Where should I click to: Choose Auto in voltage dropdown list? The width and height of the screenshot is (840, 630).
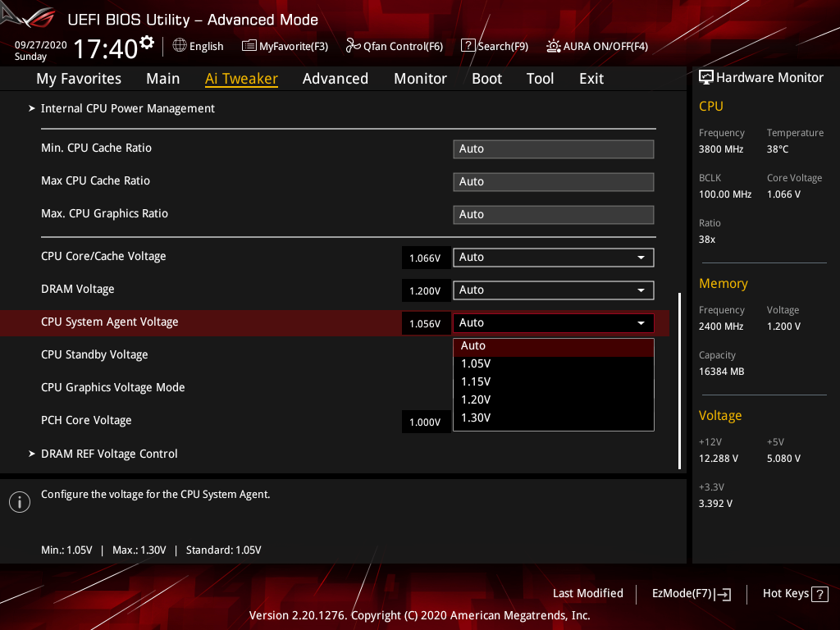point(554,346)
